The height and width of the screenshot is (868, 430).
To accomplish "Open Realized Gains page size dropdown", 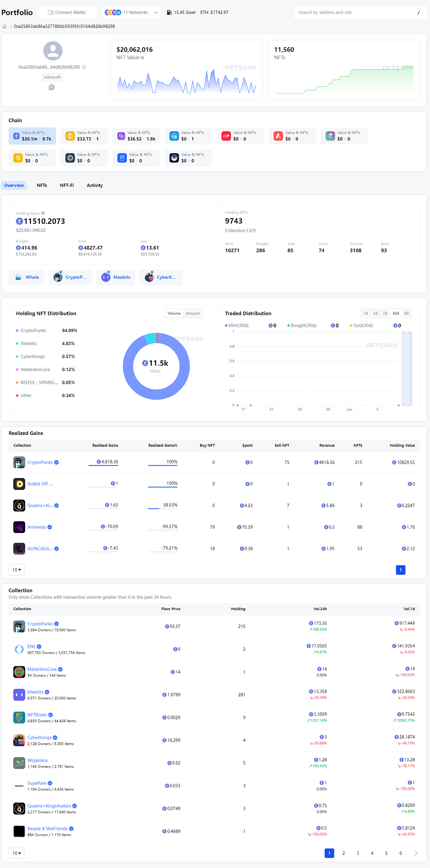I will coord(17,570).
